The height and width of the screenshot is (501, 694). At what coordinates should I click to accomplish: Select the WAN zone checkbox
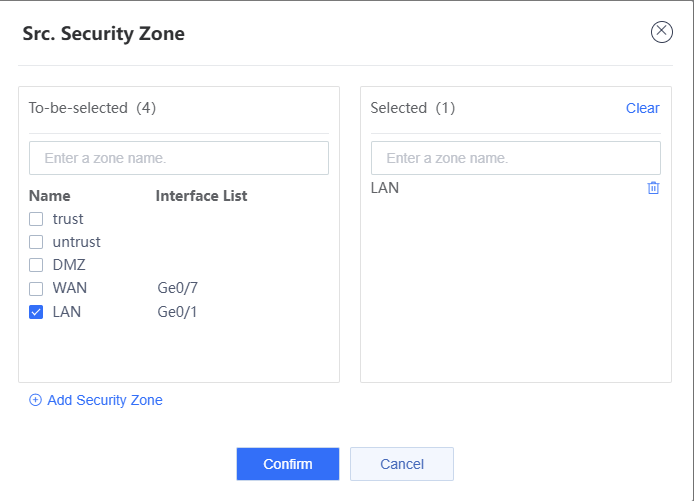(36, 288)
